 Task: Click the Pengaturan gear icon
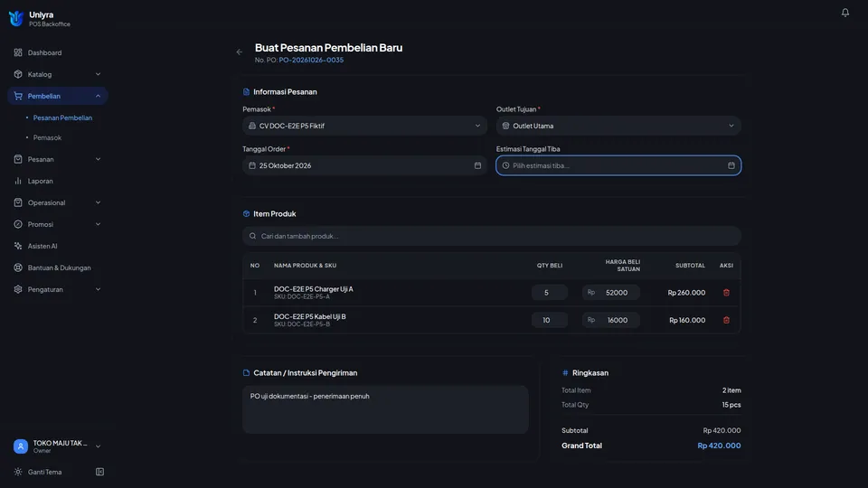tap(18, 289)
